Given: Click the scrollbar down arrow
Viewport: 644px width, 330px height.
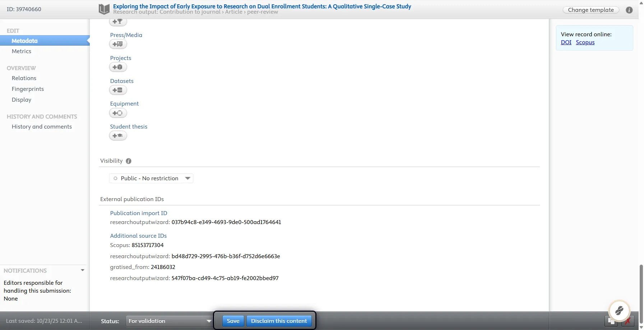Looking at the screenshot, I should pyautogui.click(x=641, y=327).
